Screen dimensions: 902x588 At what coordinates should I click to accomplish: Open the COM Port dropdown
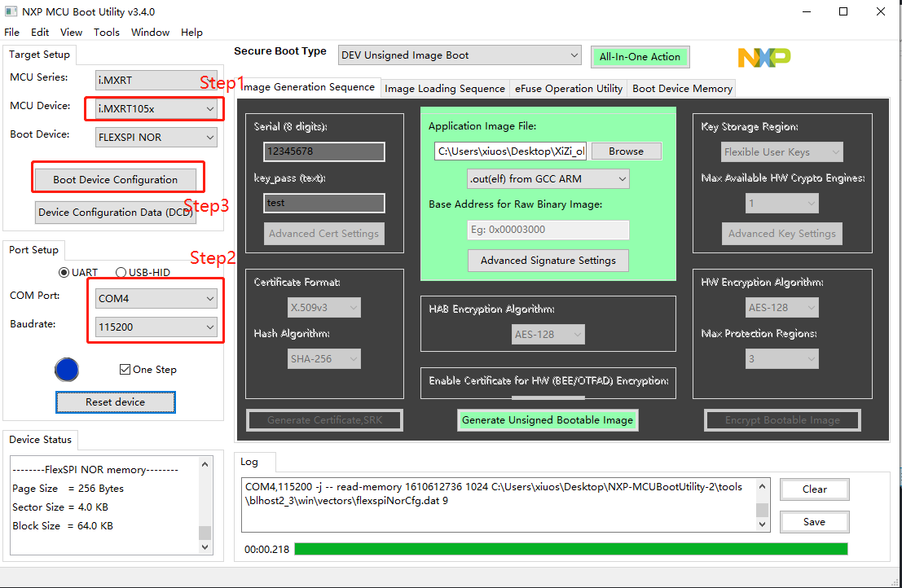click(156, 299)
